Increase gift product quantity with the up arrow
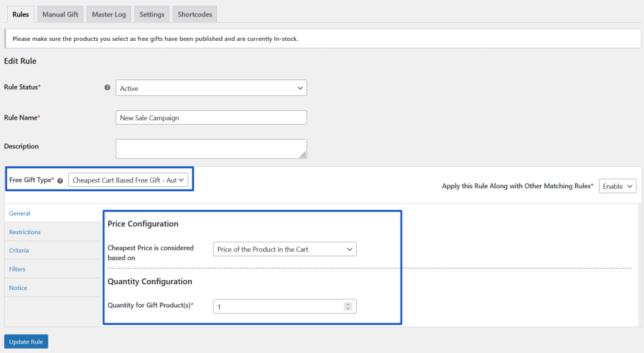 click(x=348, y=304)
